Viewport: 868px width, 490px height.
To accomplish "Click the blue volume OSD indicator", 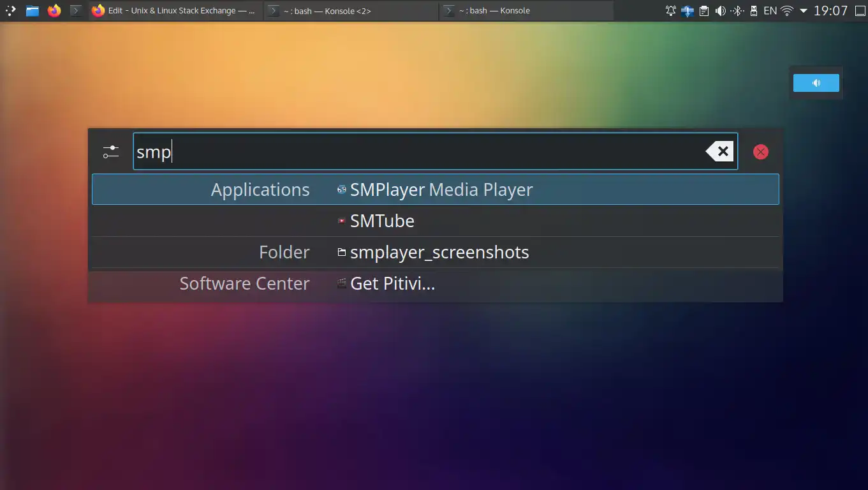I will click(816, 83).
